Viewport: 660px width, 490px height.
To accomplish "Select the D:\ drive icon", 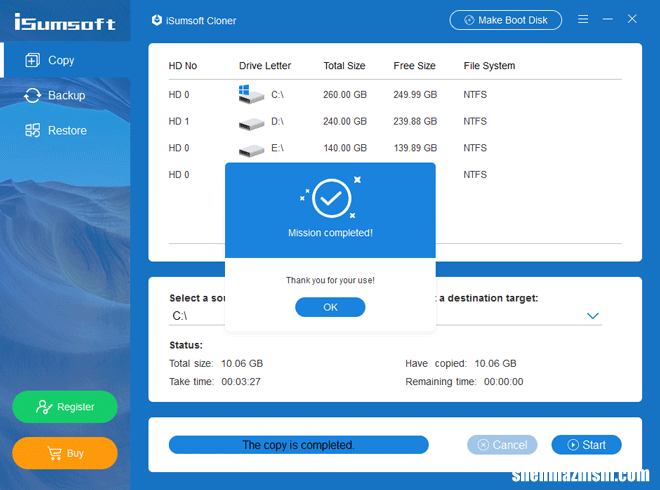I will (x=250, y=122).
